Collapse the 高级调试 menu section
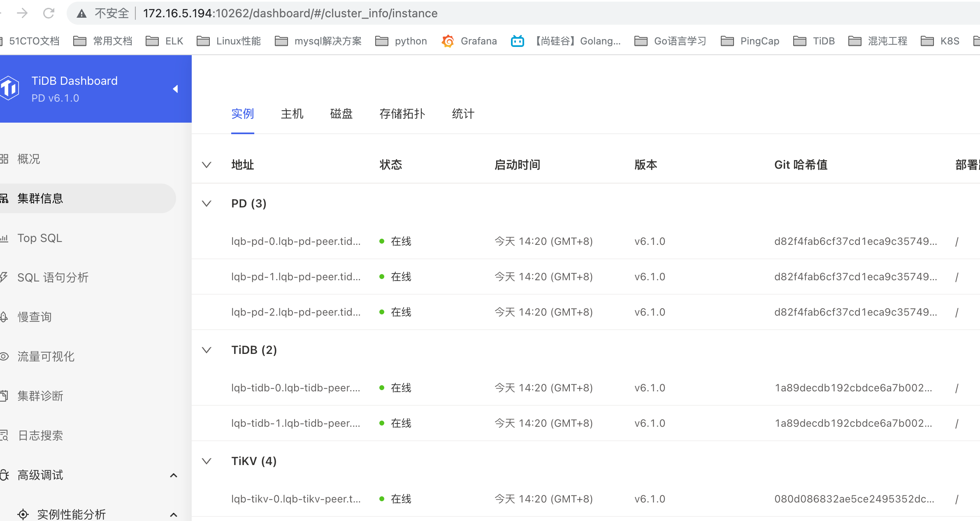 174,475
